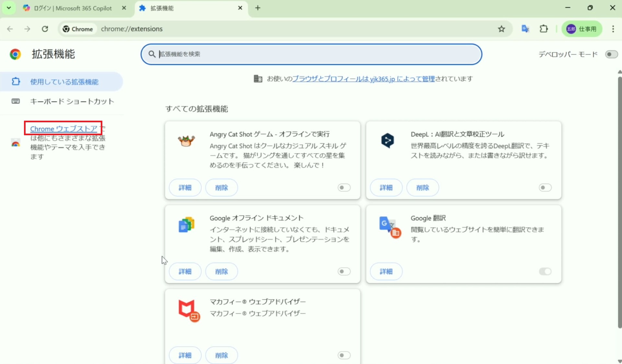Image resolution: width=622 pixels, height=364 pixels.
Task: Open Chrome ウェブストア link
Action: pyautogui.click(x=63, y=129)
